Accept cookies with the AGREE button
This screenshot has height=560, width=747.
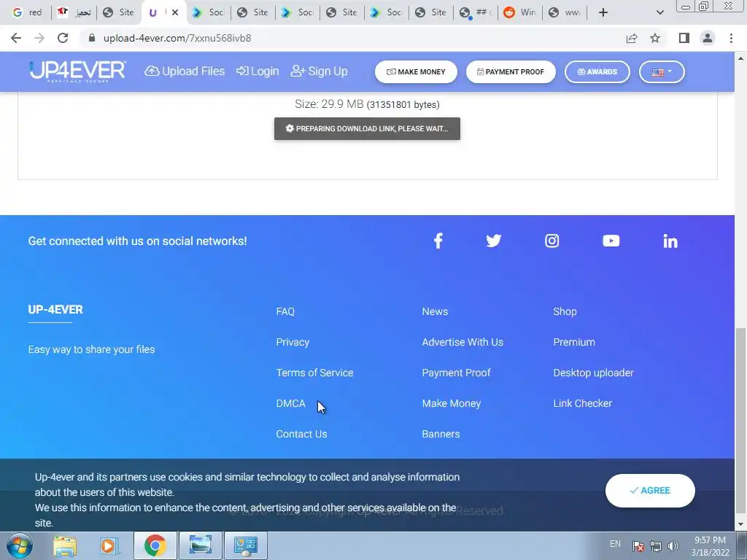650,491
